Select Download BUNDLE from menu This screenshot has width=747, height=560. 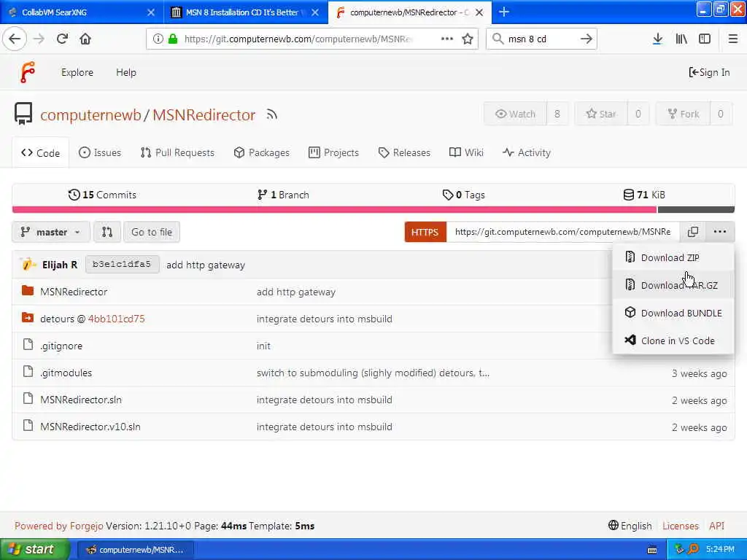coord(673,313)
